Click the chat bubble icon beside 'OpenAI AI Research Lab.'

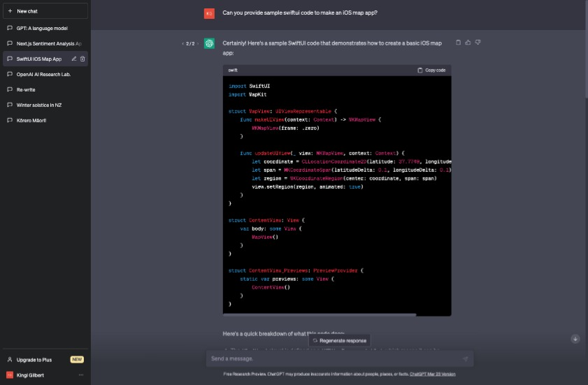pos(10,74)
